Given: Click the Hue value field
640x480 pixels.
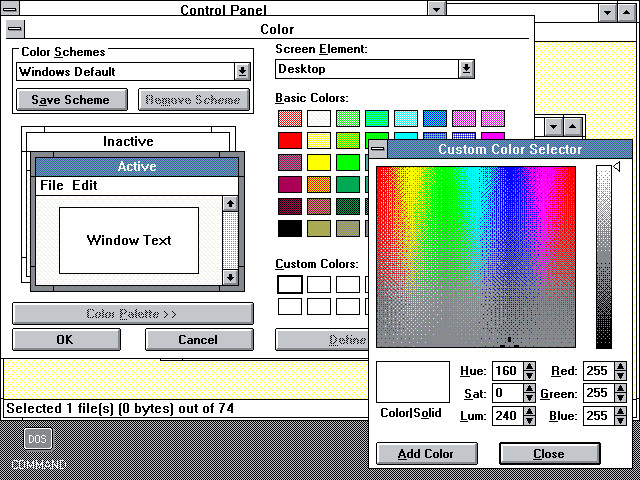Looking at the screenshot, I should coord(507,371).
